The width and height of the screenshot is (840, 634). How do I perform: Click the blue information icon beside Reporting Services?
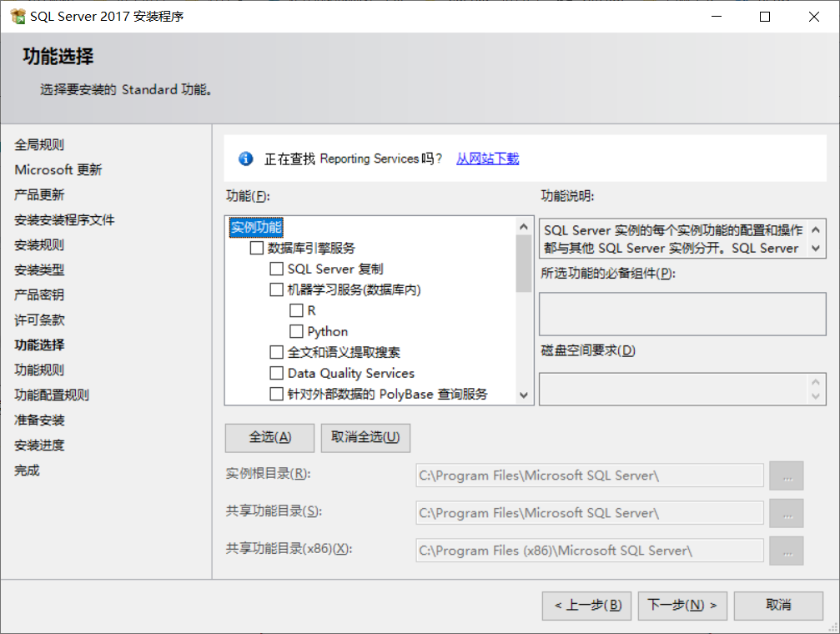246,158
